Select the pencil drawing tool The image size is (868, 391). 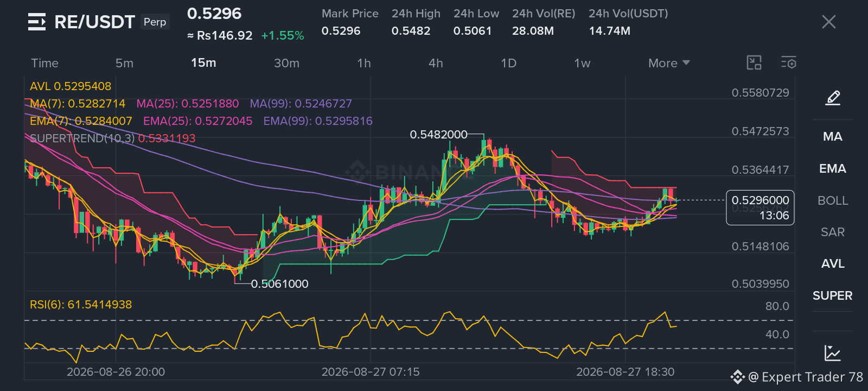tap(833, 98)
